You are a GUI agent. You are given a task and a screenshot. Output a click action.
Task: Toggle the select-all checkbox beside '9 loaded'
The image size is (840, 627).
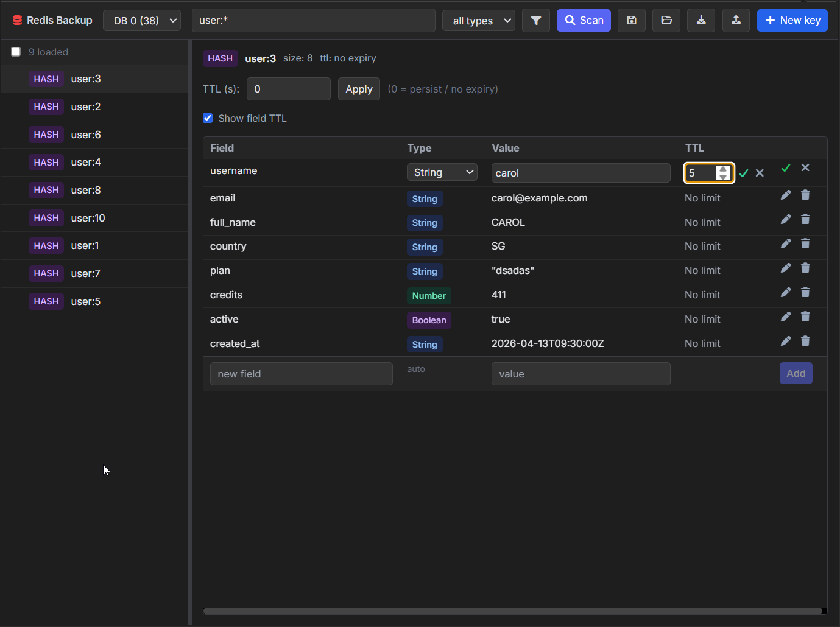click(x=16, y=52)
